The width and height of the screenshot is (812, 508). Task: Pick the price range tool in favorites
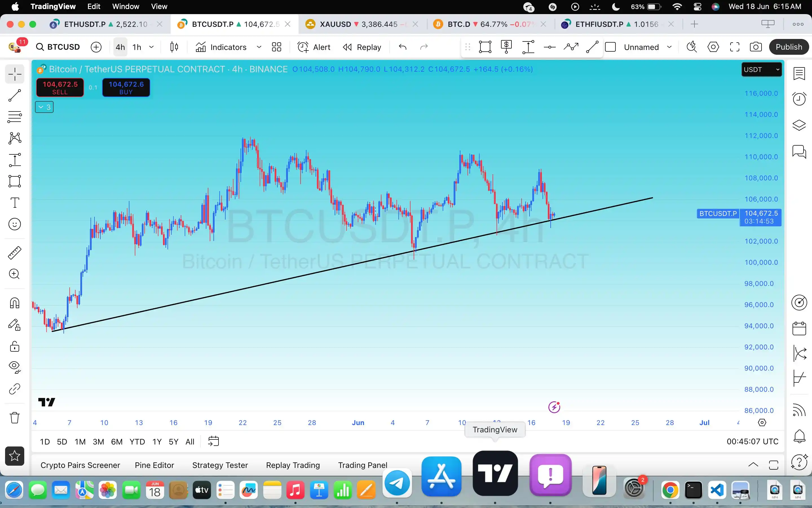[x=528, y=47]
